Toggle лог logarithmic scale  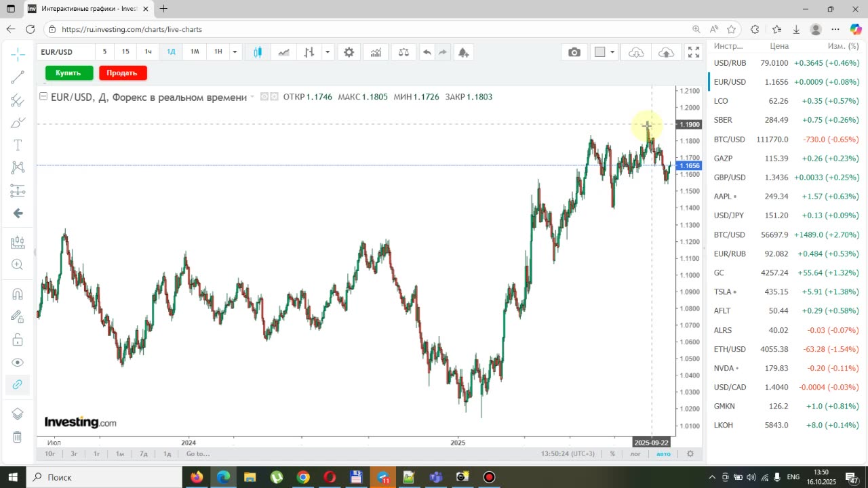[x=635, y=454]
